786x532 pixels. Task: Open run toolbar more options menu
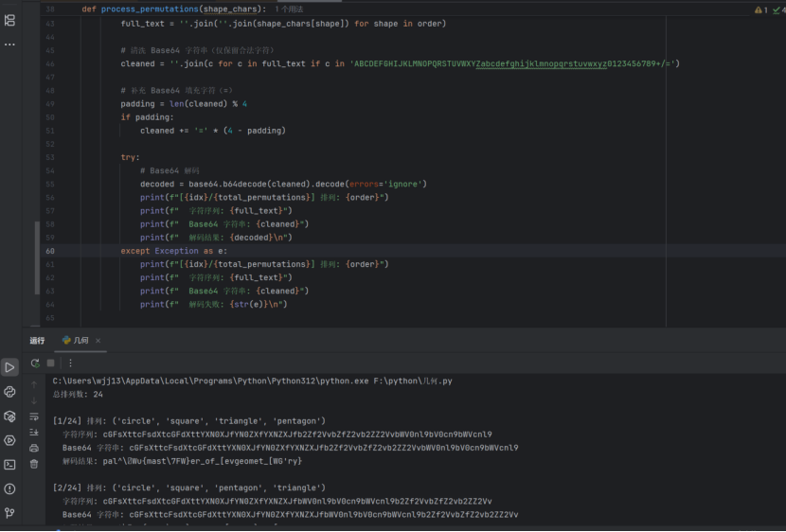tap(70, 363)
